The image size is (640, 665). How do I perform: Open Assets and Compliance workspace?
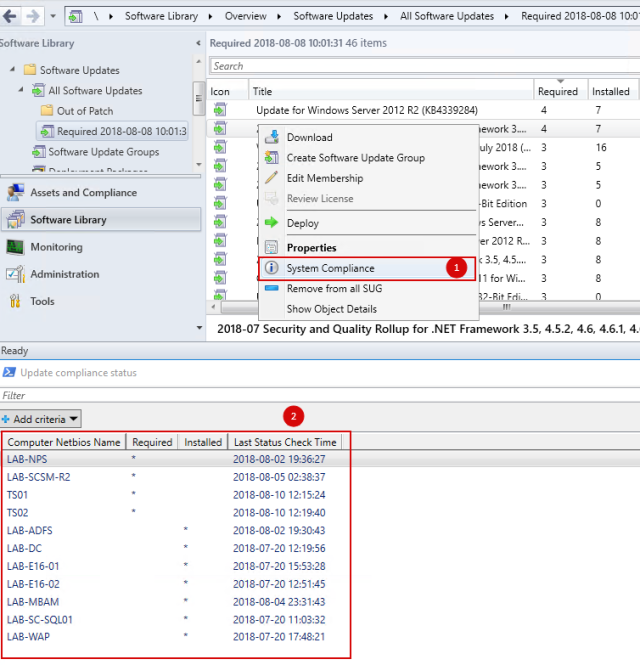click(x=101, y=193)
